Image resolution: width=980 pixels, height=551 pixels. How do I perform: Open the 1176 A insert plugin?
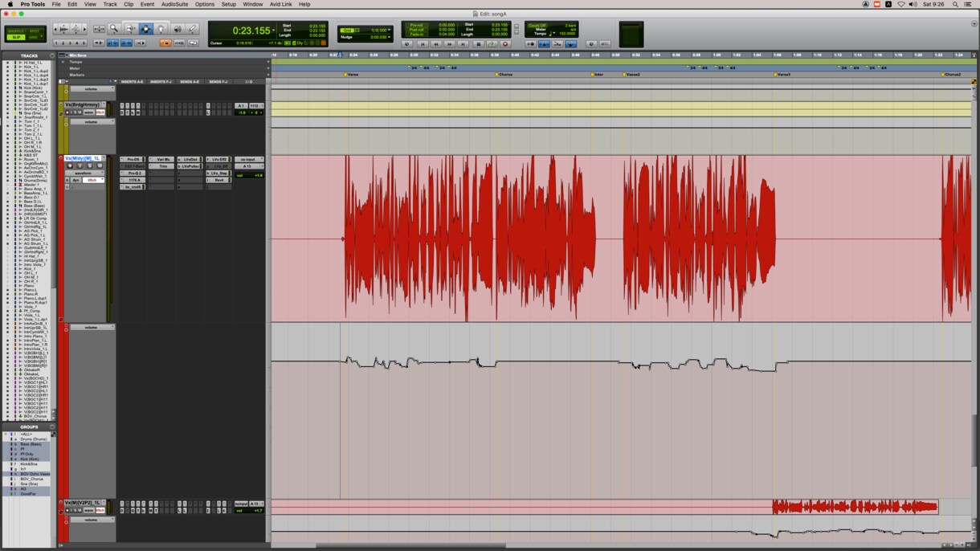pos(133,180)
